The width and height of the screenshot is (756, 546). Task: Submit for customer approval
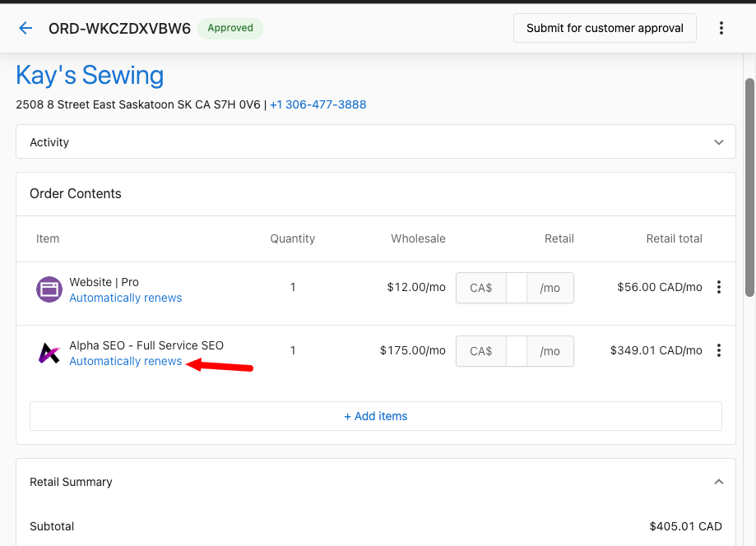click(x=605, y=28)
